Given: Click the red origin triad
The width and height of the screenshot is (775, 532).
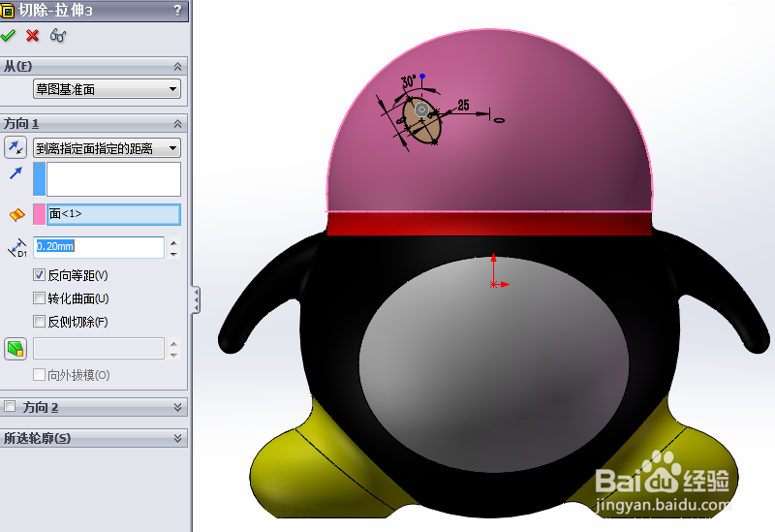Looking at the screenshot, I should point(497,271).
